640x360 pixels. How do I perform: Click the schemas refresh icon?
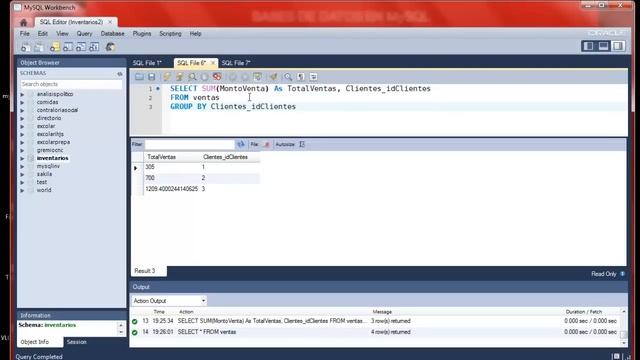pos(120,74)
